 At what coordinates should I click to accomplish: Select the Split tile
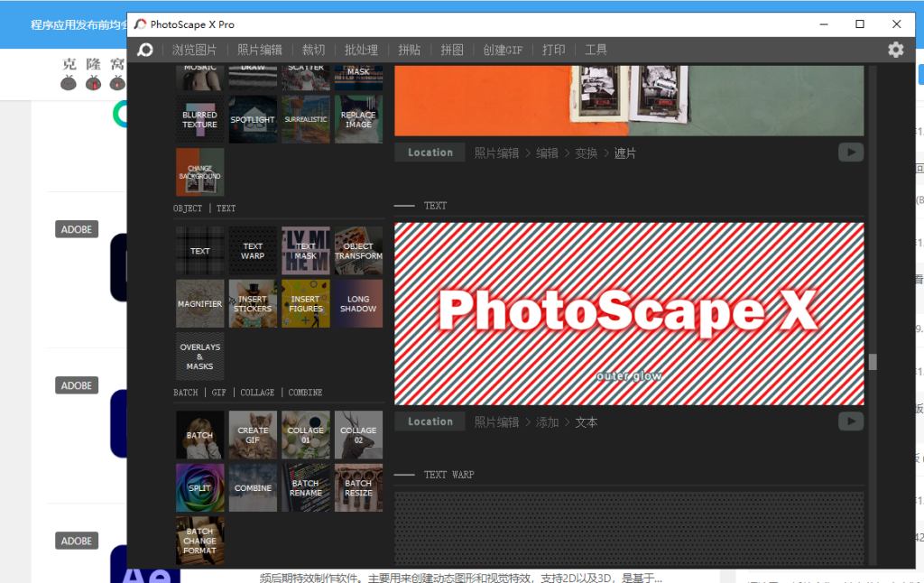pyautogui.click(x=199, y=488)
